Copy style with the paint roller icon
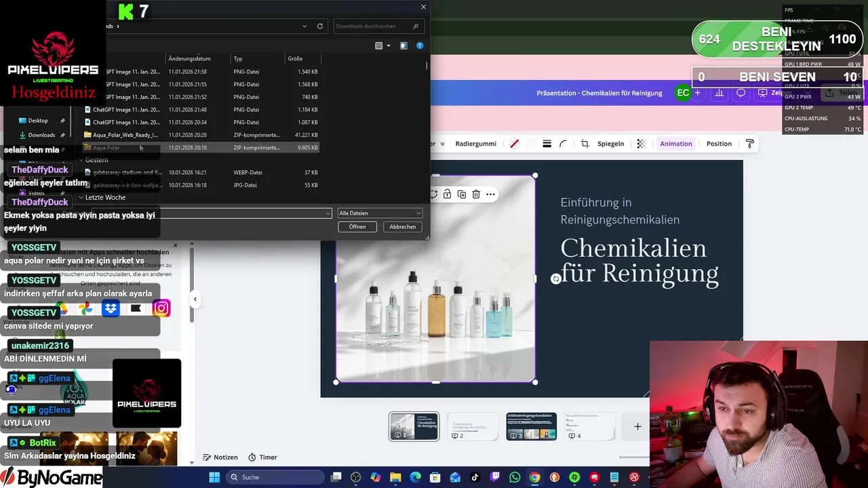 [x=750, y=144]
